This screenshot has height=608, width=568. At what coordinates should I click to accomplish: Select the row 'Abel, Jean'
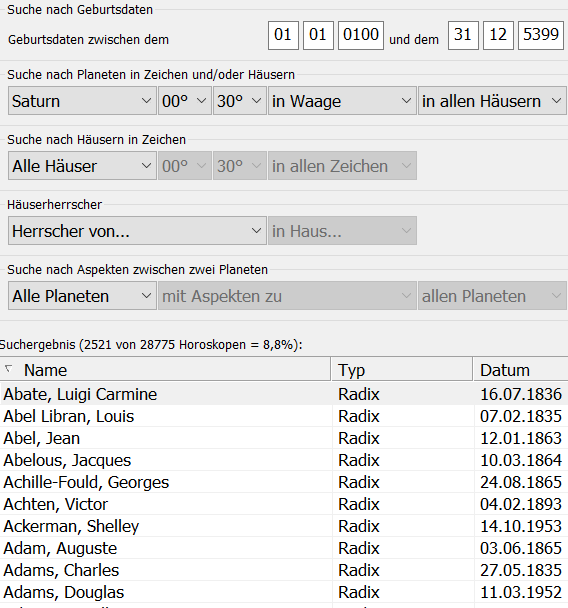284,438
